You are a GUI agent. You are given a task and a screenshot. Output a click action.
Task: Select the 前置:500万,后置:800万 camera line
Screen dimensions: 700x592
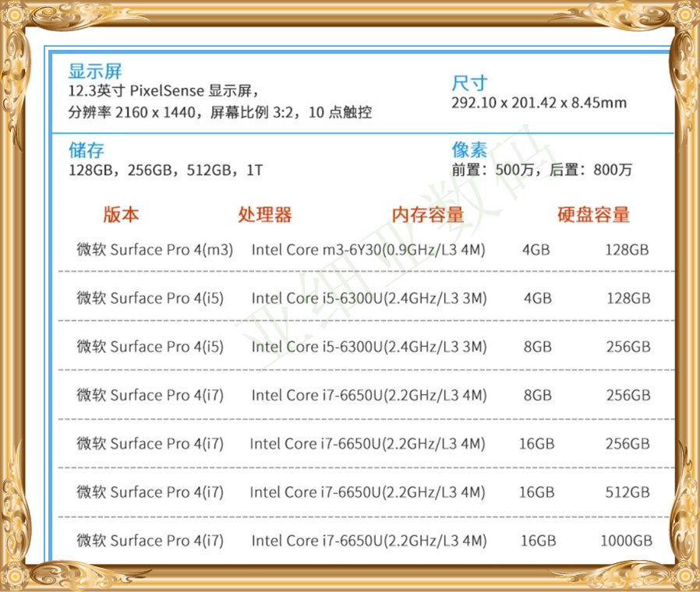click(x=542, y=170)
